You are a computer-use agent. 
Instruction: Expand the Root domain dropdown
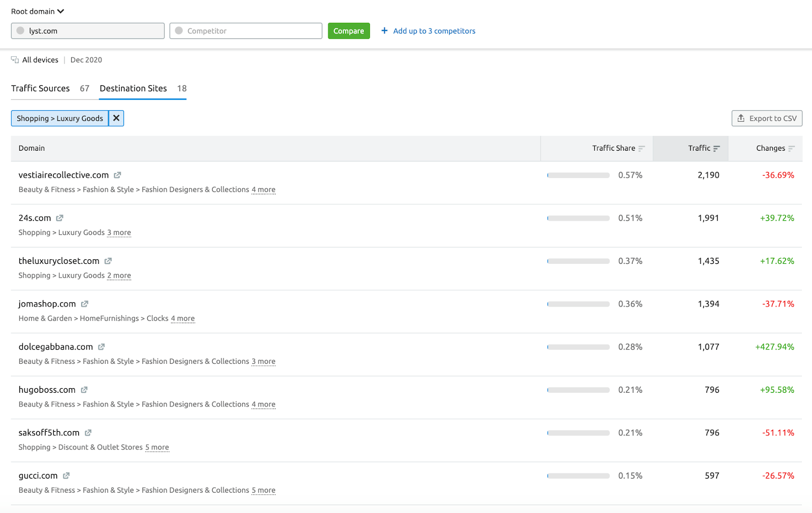pos(38,11)
